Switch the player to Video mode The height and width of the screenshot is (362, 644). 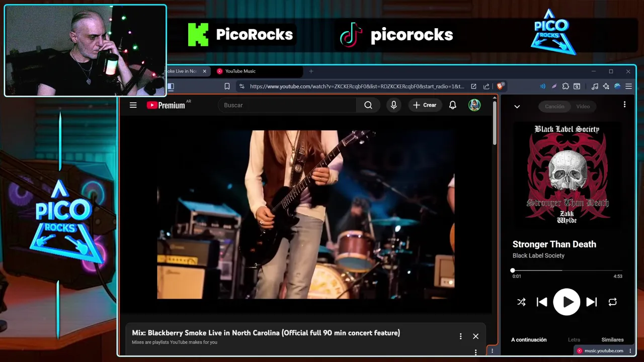tap(583, 106)
